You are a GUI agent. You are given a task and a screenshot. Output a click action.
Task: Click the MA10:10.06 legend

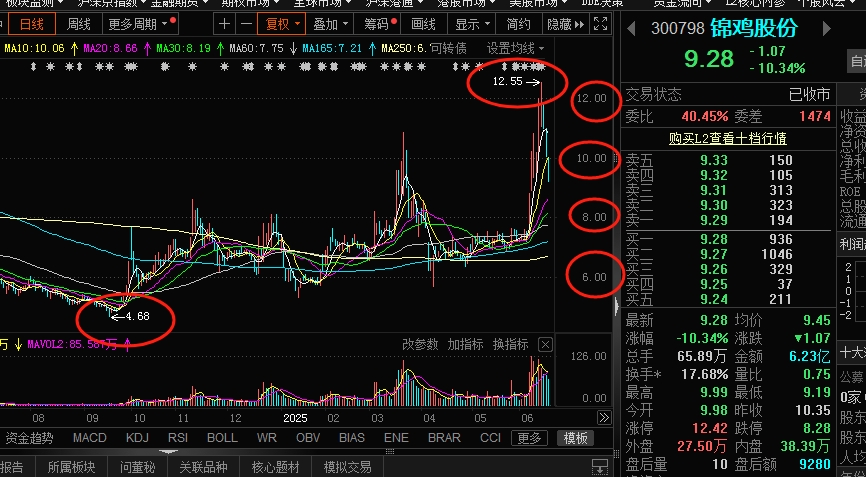[35, 49]
